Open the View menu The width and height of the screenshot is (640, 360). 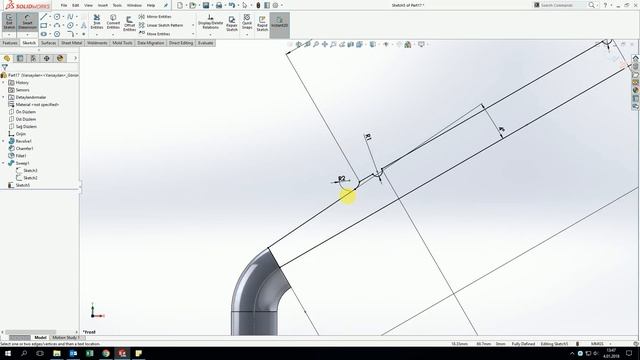(88, 5)
